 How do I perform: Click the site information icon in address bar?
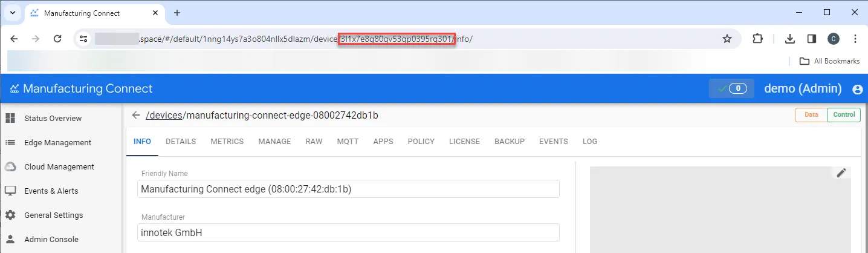click(x=83, y=39)
